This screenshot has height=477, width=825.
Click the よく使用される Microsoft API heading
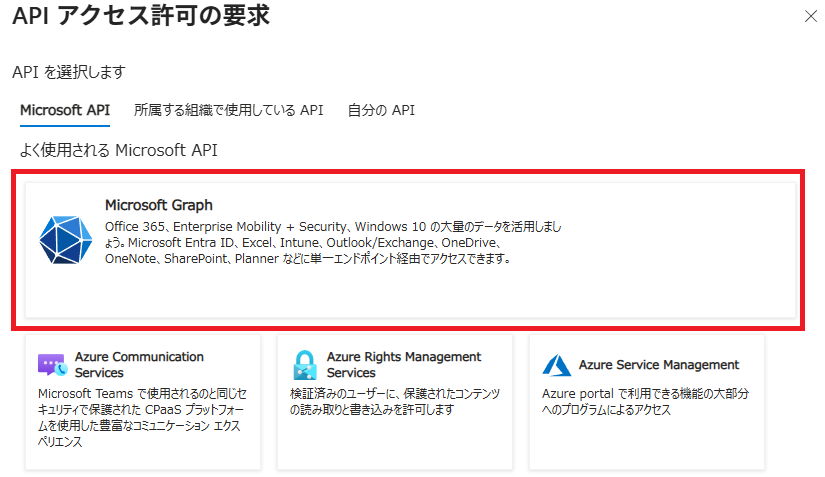point(118,150)
